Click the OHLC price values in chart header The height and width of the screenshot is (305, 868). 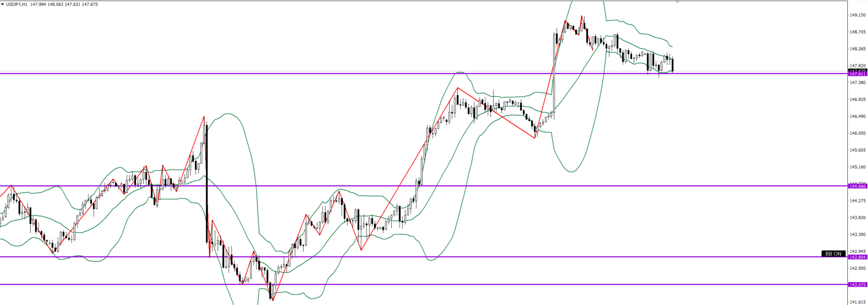tap(64, 4)
